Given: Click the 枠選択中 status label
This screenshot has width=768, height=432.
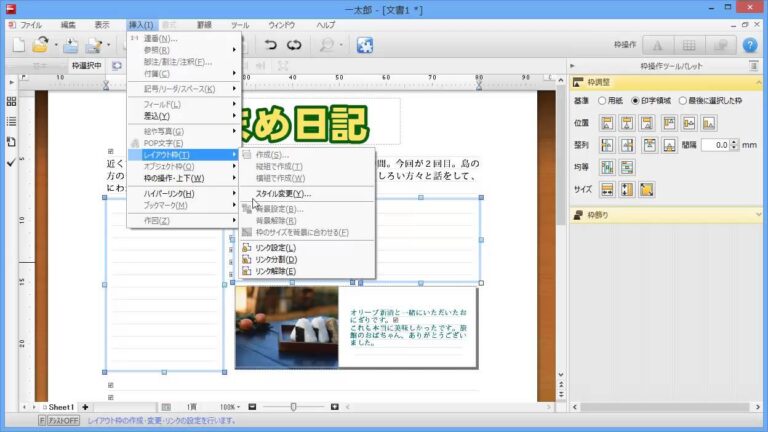Looking at the screenshot, I should [x=87, y=66].
